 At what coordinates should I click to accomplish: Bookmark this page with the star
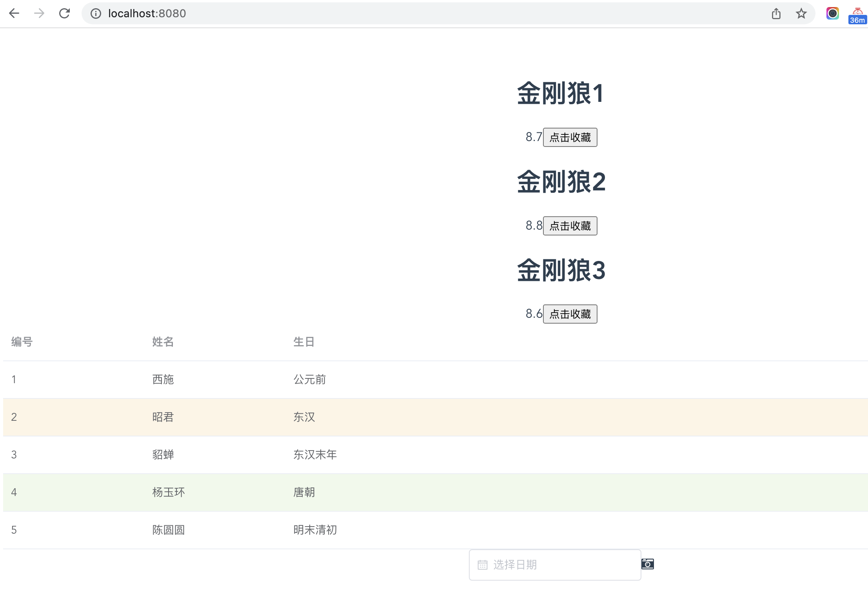pos(801,14)
